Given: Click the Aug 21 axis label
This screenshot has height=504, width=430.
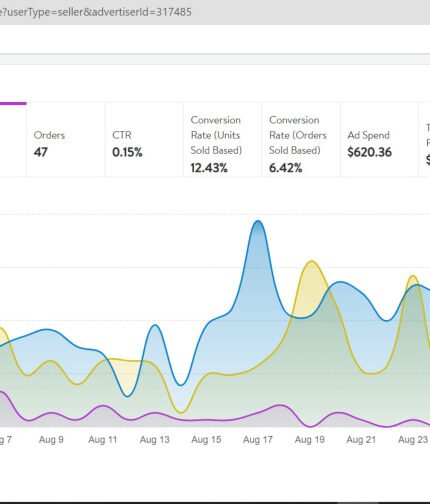Looking at the screenshot, I should click(x=361, y=440).
